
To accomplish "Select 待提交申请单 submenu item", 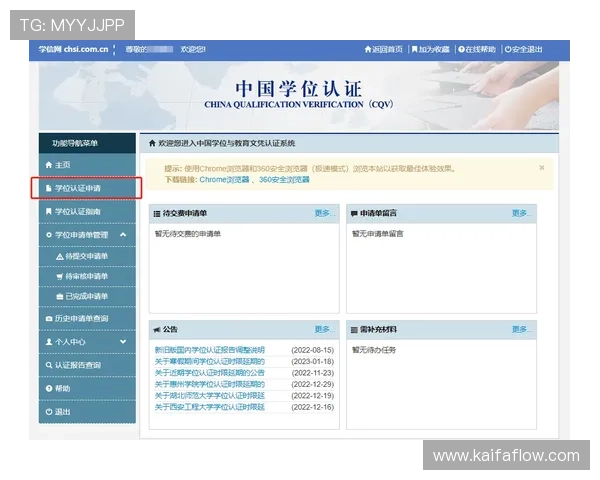I will click(x=87, y=256).
